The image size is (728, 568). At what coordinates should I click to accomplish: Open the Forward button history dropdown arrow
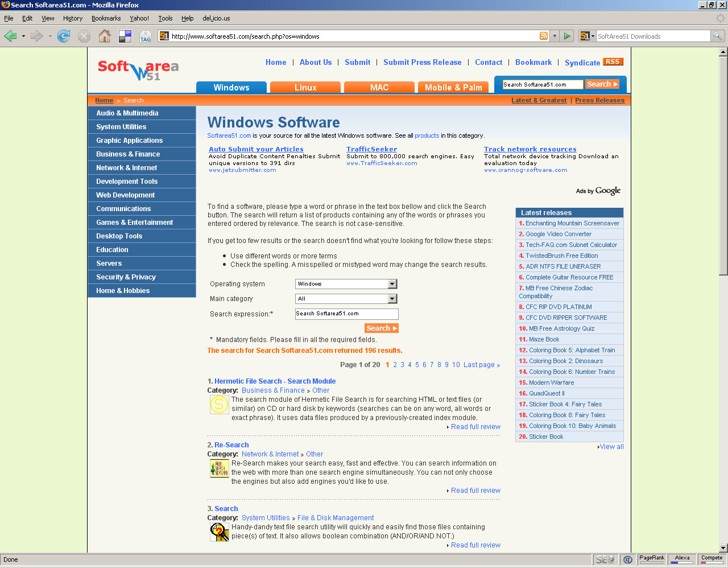50,36
